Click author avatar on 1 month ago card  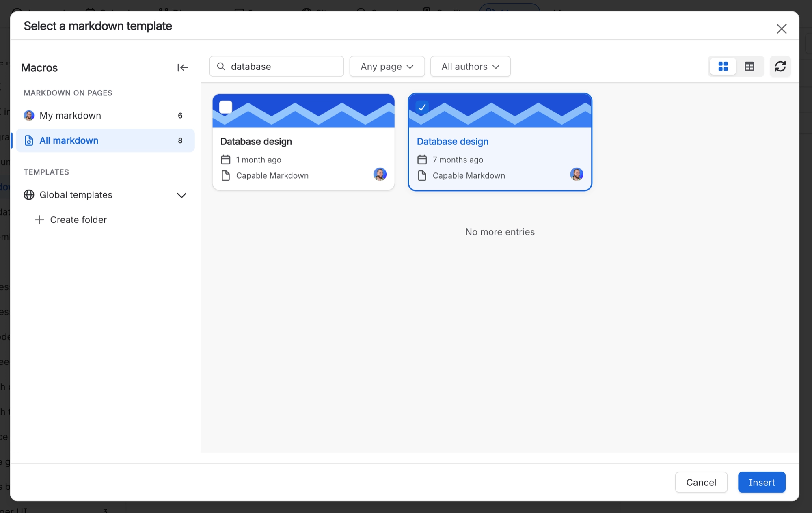(x=380, y=174)
